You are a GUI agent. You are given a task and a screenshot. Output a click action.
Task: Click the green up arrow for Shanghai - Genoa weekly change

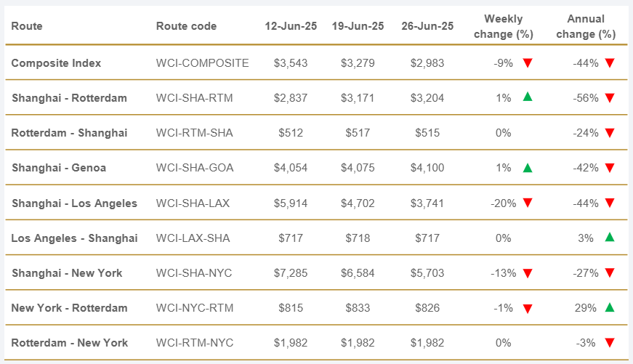click(528, 168)
